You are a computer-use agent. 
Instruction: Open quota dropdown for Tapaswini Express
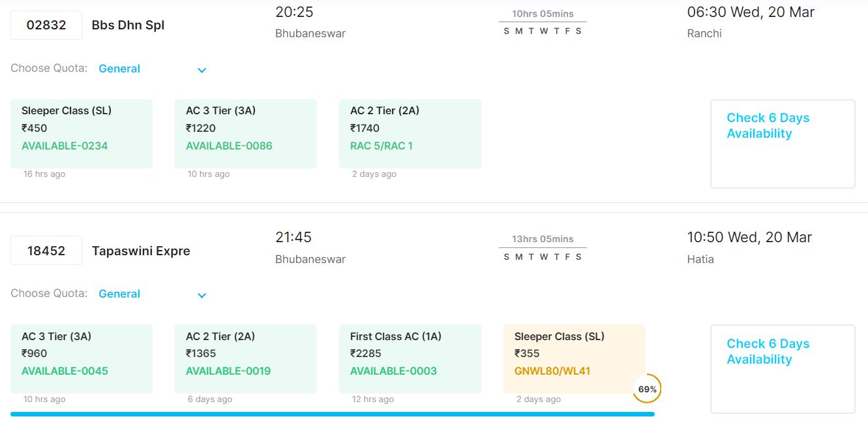pyautogui.click(x=151, y=294)
